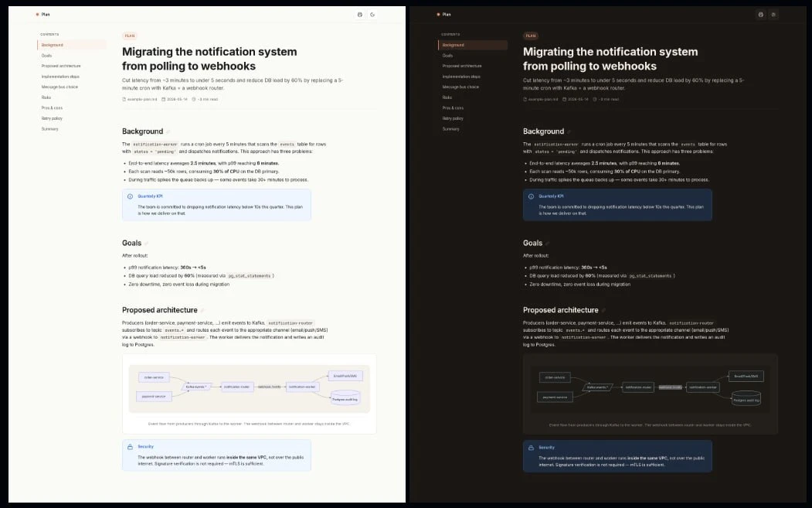Click the print icon on the light page
This screenshot has height=508, width=812.
coord(360,15)
